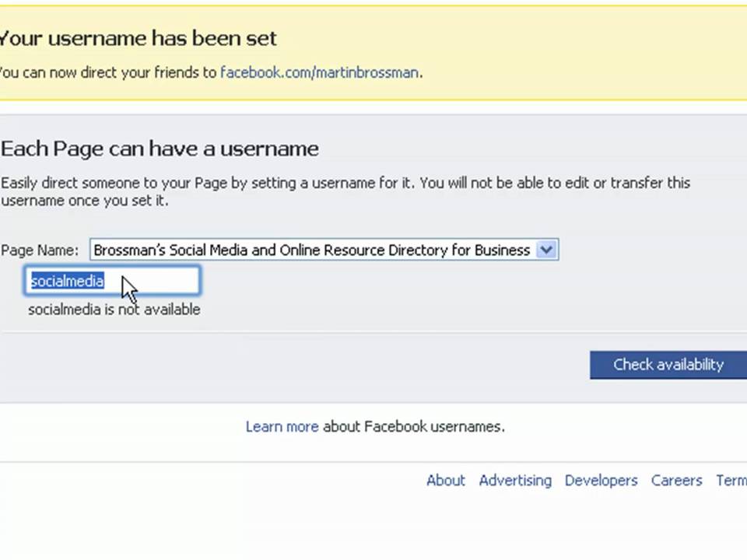Click the 'about Facebook usernames' text
747x560 pixels.
[x=413, y=426]
